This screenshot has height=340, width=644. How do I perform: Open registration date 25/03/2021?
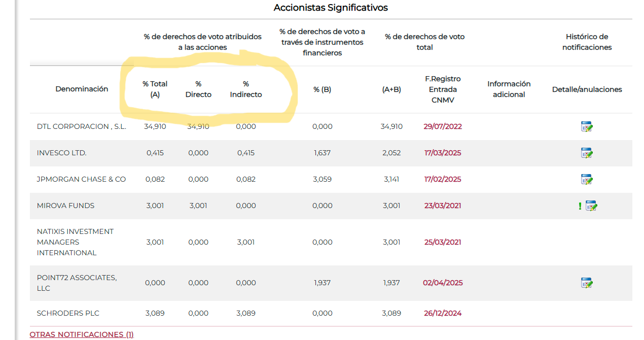(443, 242)
